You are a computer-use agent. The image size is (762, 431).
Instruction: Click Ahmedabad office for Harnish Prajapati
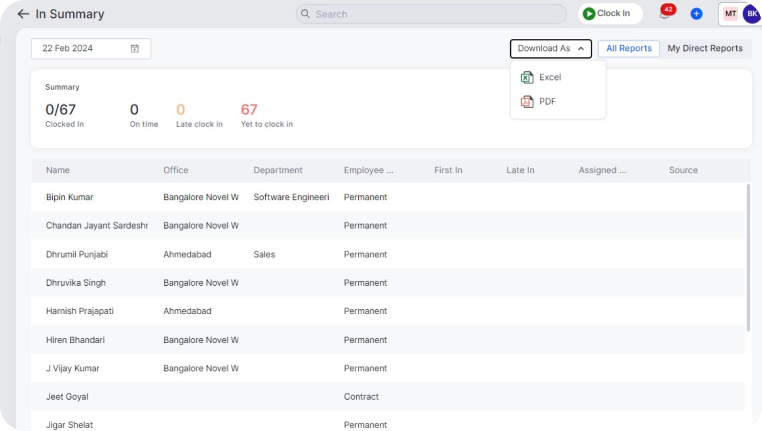(x=187, y=311)
